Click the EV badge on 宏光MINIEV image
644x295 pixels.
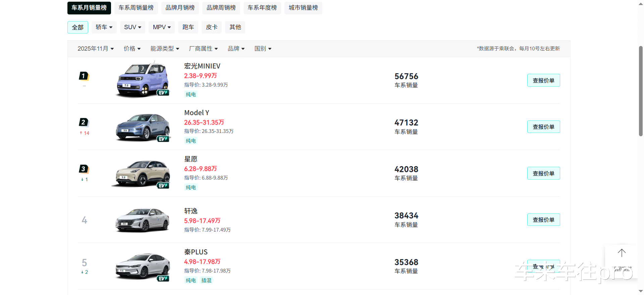coord(163,93)
